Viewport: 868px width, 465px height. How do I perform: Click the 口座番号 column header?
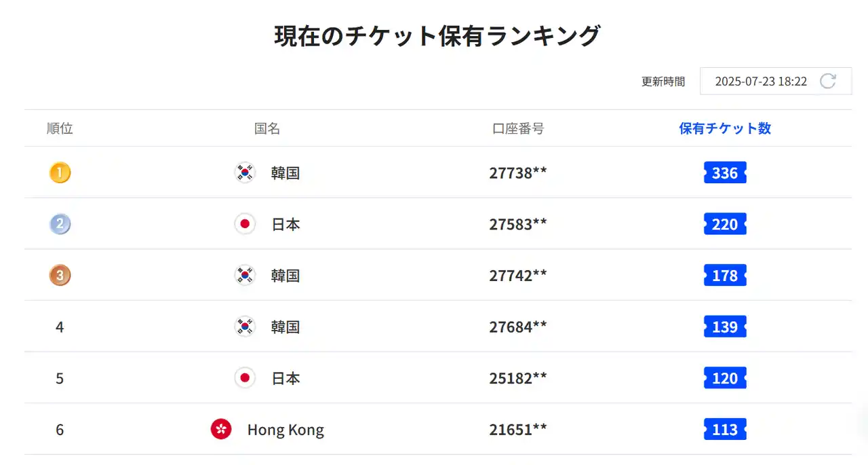[x=518, y=128]
